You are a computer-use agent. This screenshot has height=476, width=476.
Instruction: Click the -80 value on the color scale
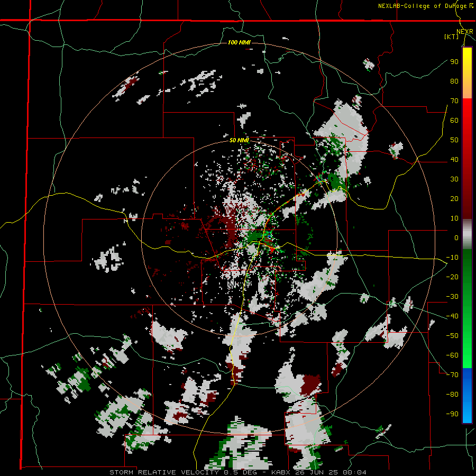tap(452, 395)
